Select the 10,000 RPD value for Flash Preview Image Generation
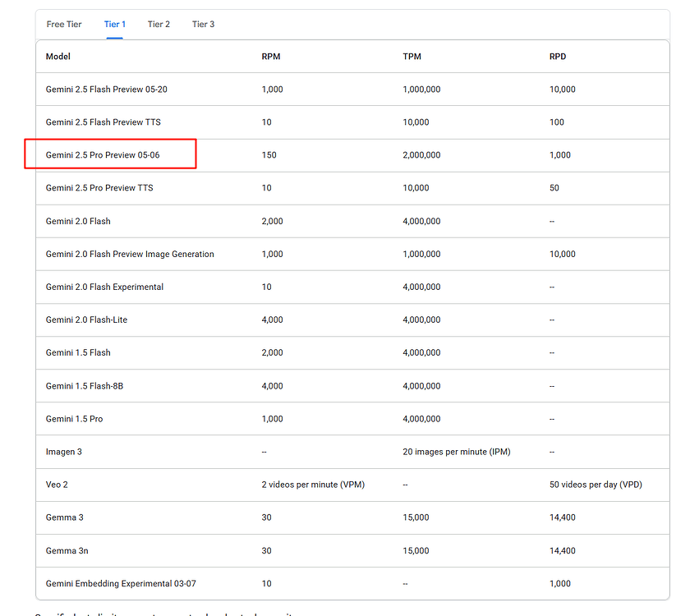Viewport: 690px width, 616px height. tap(563, 254)
